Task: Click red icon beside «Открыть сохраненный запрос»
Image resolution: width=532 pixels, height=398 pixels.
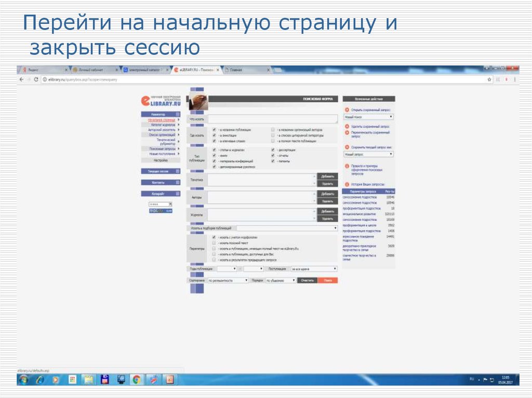Action: [x=348, y=109]
